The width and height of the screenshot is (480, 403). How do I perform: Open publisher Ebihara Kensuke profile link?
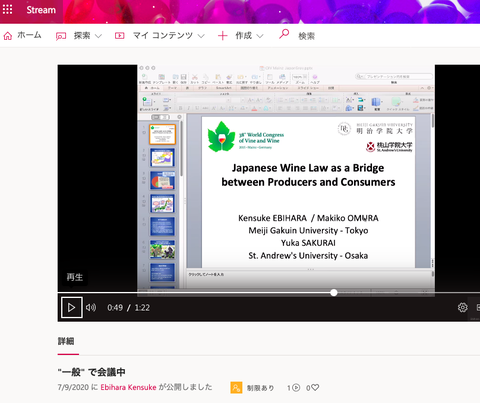128,387
